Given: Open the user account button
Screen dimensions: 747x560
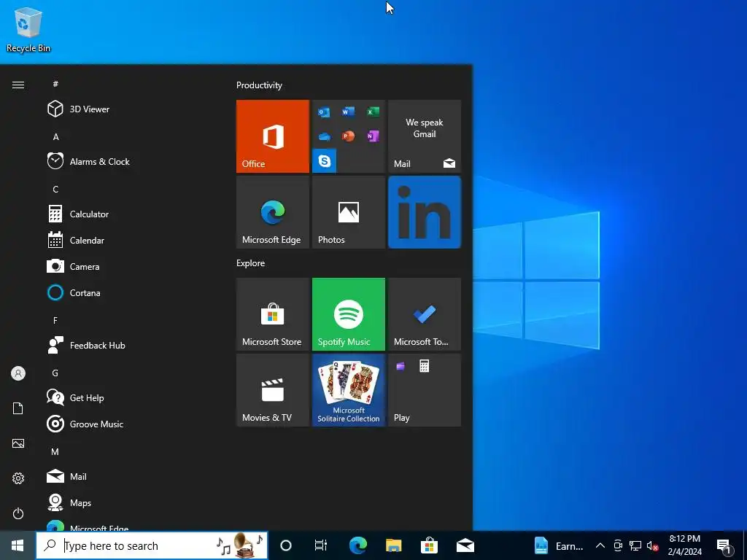Looking at the screenshot, I should 18,373.
